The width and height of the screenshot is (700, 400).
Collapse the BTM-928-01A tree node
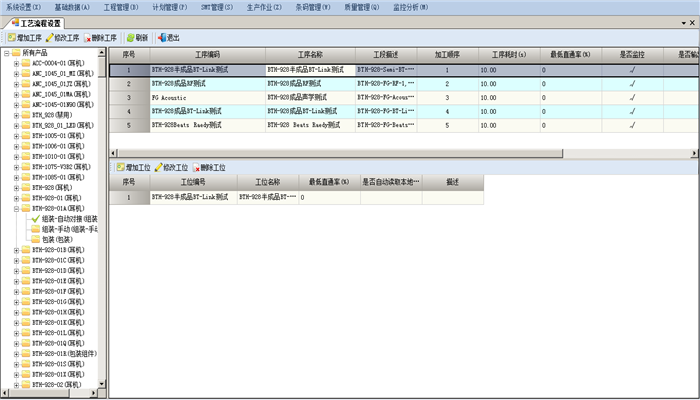pos(16,208)
